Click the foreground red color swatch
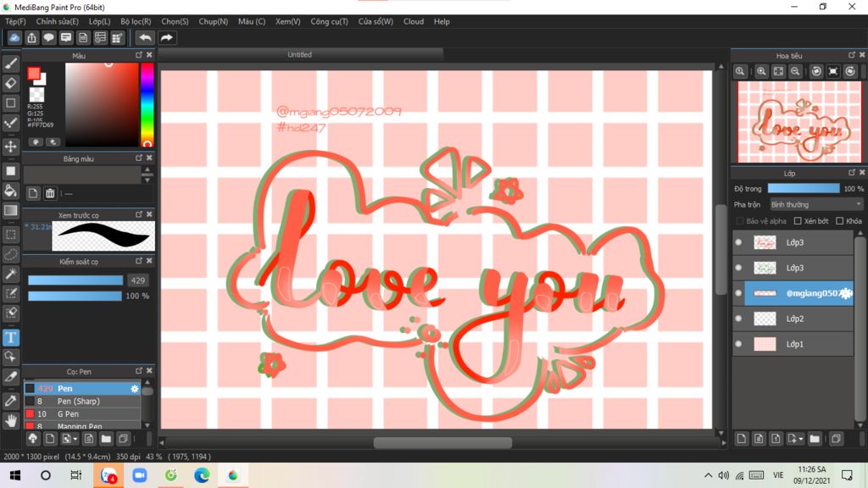The image size is (868, 488). point(34,74)
